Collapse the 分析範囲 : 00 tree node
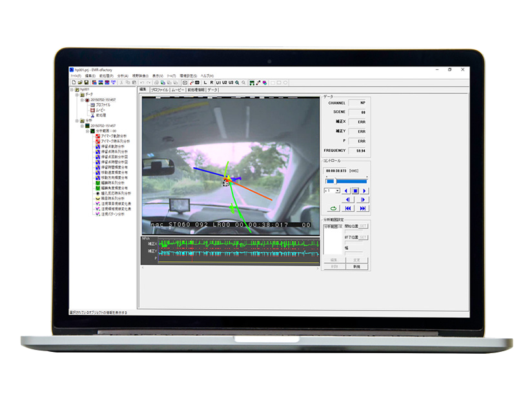 tap(88, 130)
